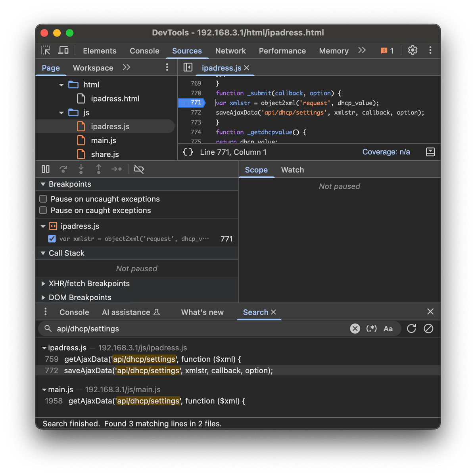Enable Pause on uncaught exceptions
Screen dimensions: 476x476
click(x=43, y=199)
